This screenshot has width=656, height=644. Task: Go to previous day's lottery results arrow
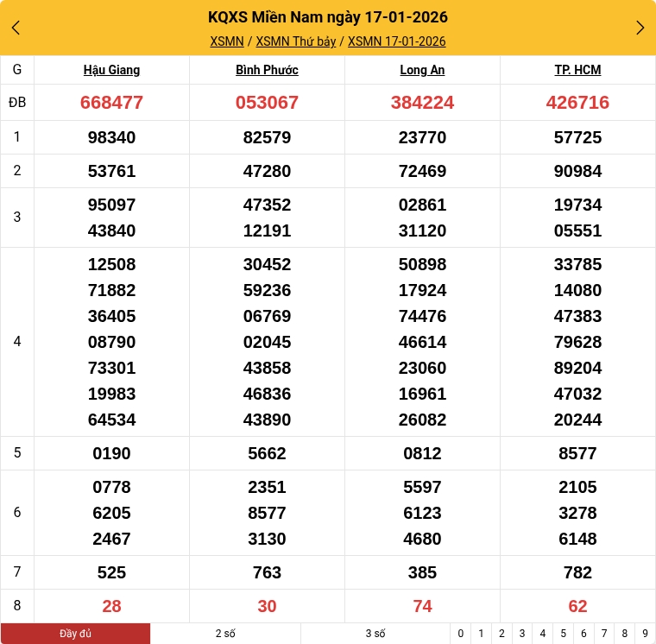click(x=16, y=28)
